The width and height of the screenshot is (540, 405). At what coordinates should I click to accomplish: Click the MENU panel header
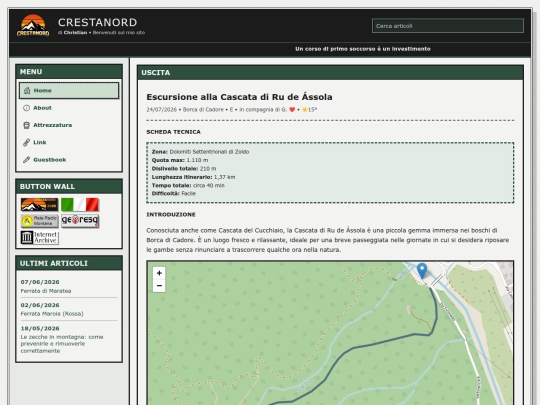[x=69, y=72]
